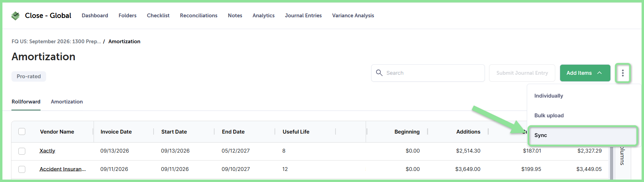The width and height of the screenshot is (644, 182).
Task: Click the FQ US September 2026 breadcrumb link
Action: (56, 42)
